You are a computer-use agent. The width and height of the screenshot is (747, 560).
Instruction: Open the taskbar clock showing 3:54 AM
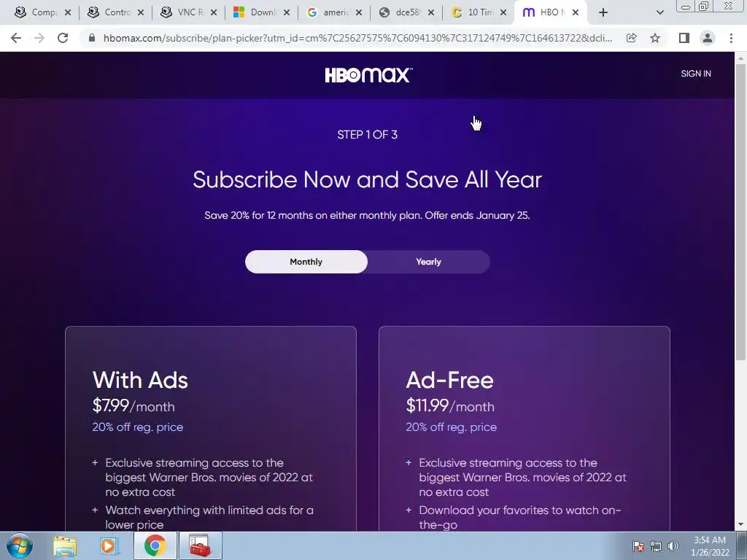tap(709, 546)
